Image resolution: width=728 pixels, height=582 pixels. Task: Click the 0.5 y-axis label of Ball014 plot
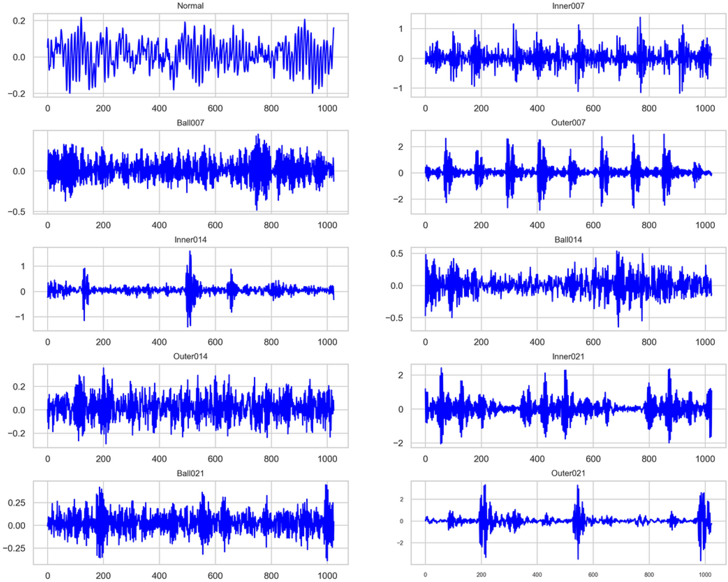(x=396, y=253)
